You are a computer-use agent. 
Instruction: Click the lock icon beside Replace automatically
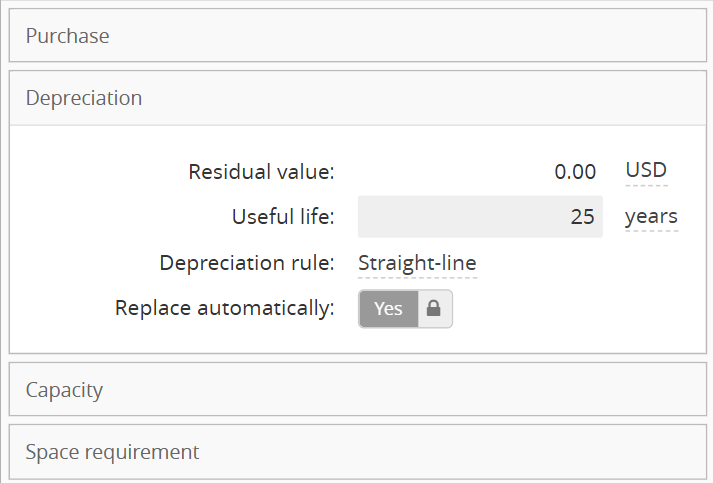(x=435, y=309)
